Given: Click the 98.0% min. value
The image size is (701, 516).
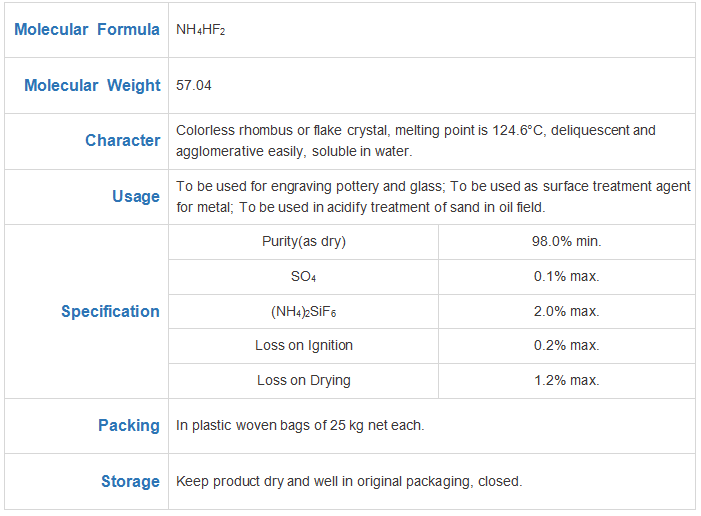Looking at the screenshot, I should tap(566, 241).
